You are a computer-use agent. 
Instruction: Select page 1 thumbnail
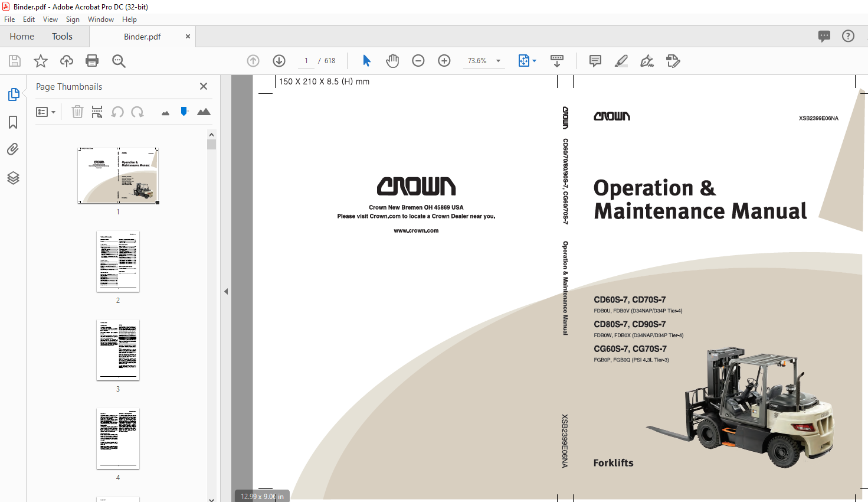(118, 175)
